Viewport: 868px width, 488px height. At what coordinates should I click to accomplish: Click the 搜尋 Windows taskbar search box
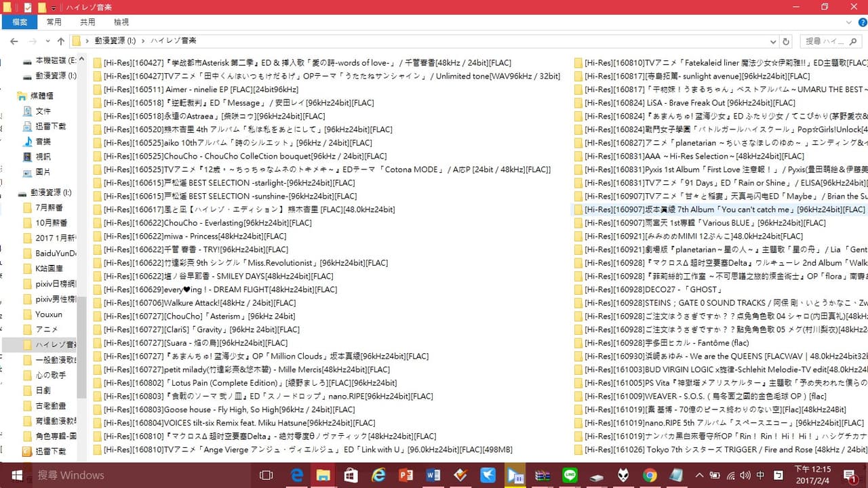click(142, 475)
